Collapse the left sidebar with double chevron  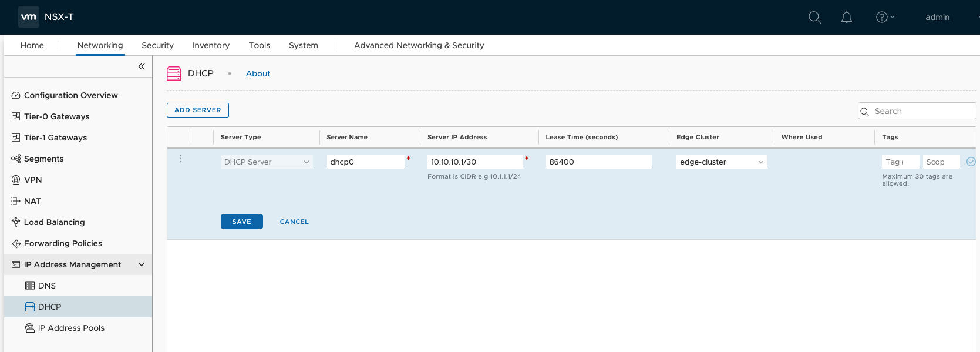(x=142, y=66)
